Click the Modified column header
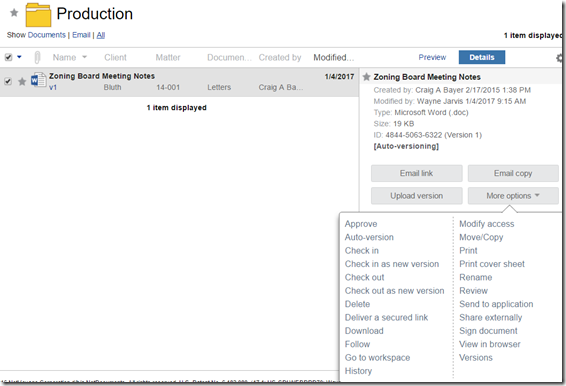This screenshot has height=386, width=566. (334, 57)
